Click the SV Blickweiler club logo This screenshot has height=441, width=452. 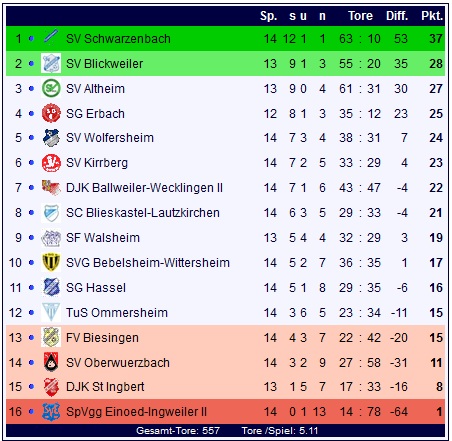click(51, 63)
